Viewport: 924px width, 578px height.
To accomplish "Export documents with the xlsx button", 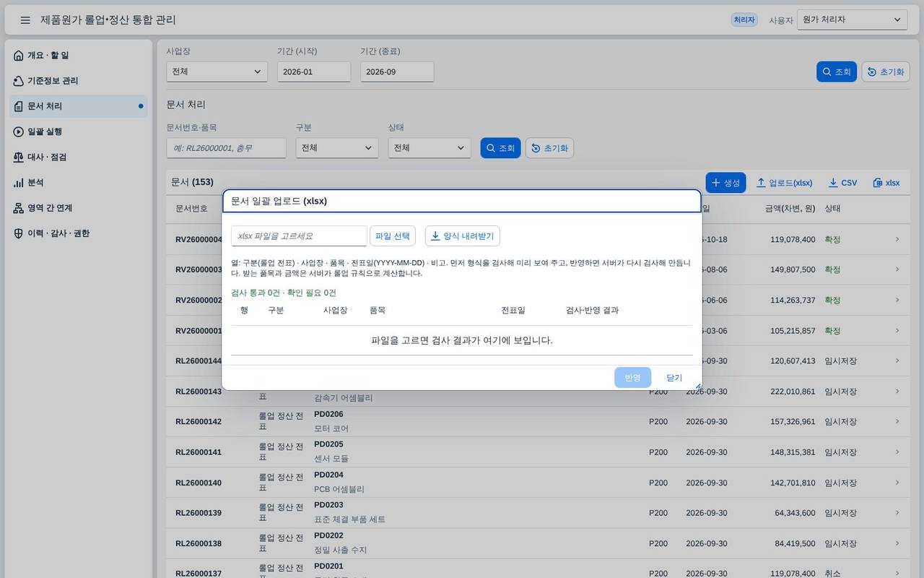I will pos(886,183).
